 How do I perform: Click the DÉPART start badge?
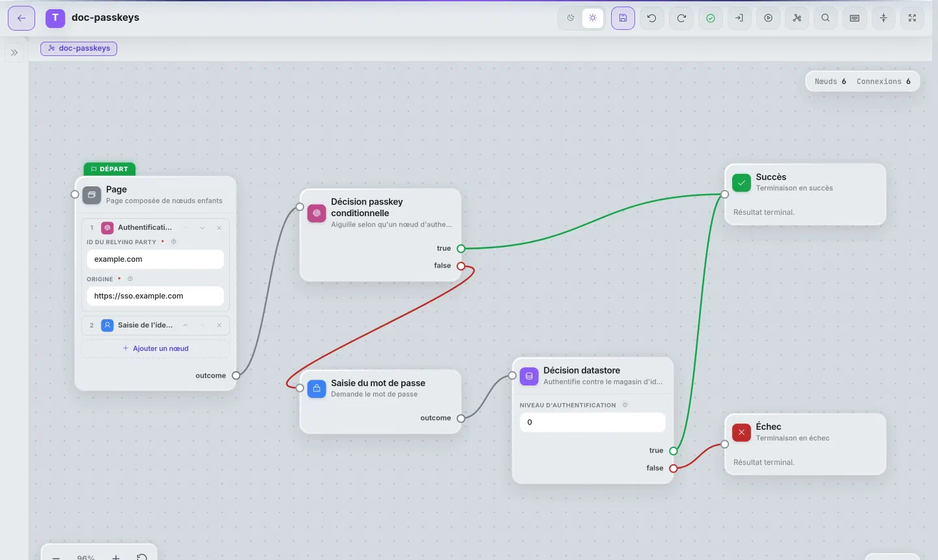click(x=109, y=169)
